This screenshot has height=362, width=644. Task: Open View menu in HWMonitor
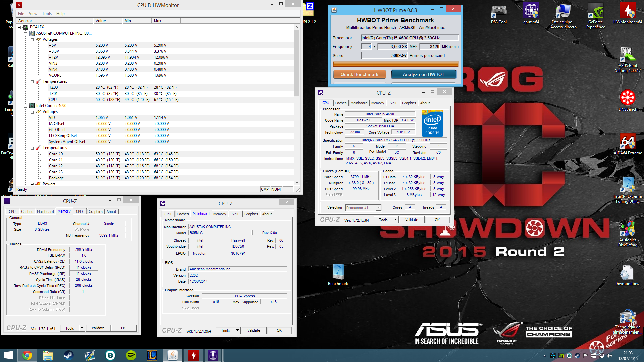(33, 14)
